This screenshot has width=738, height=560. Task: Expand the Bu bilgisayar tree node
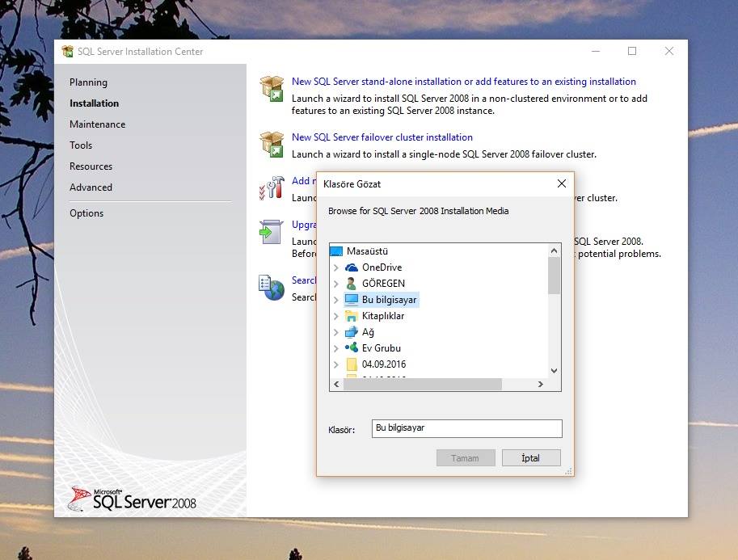(336, 300)
